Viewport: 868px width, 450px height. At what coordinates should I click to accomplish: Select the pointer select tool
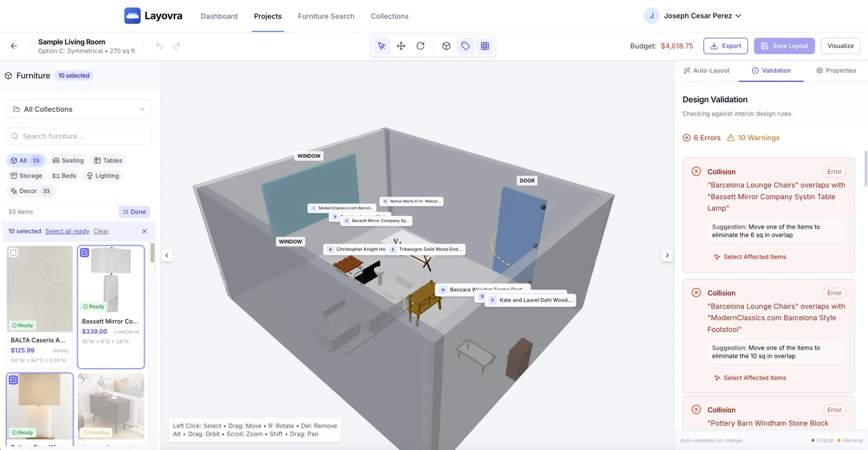point(382,46)
